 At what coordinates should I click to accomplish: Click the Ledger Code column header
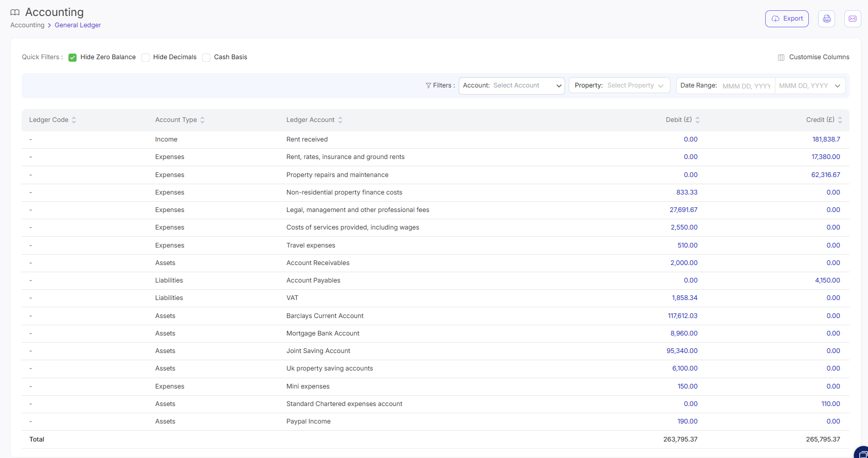tap(48, 120)
